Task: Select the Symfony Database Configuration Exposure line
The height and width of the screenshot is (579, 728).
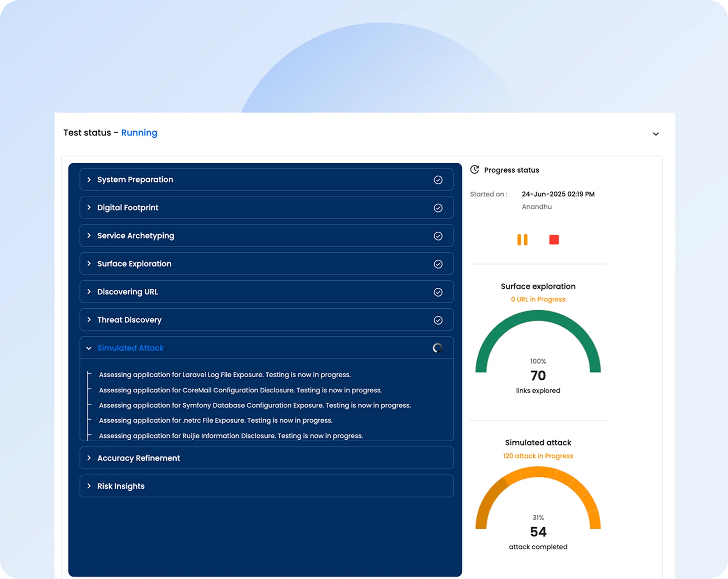Action: (x=255, y=405)
